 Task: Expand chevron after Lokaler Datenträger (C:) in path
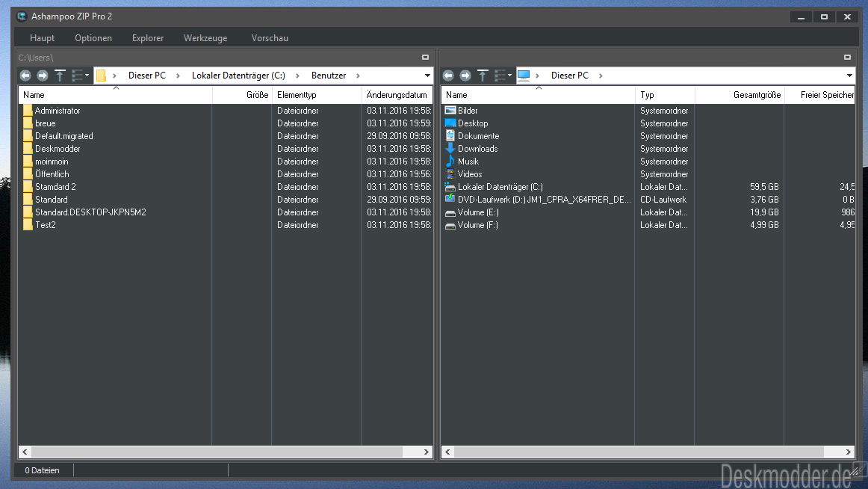coord(297,76)
